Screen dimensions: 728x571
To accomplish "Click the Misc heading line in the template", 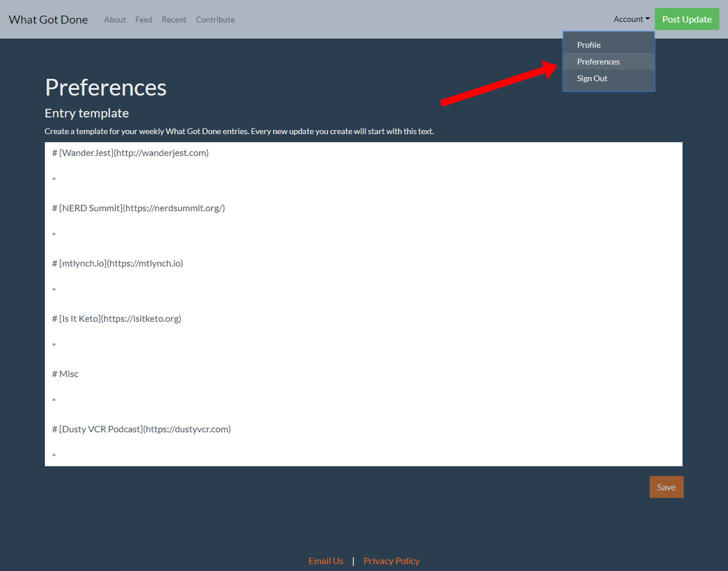I will [66, 374].
